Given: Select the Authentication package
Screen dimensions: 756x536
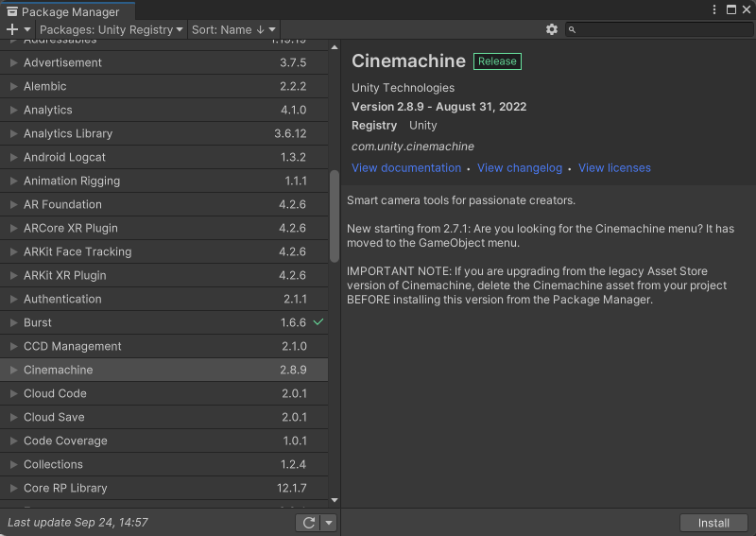Looking at the screenshot, I should 163,299.
